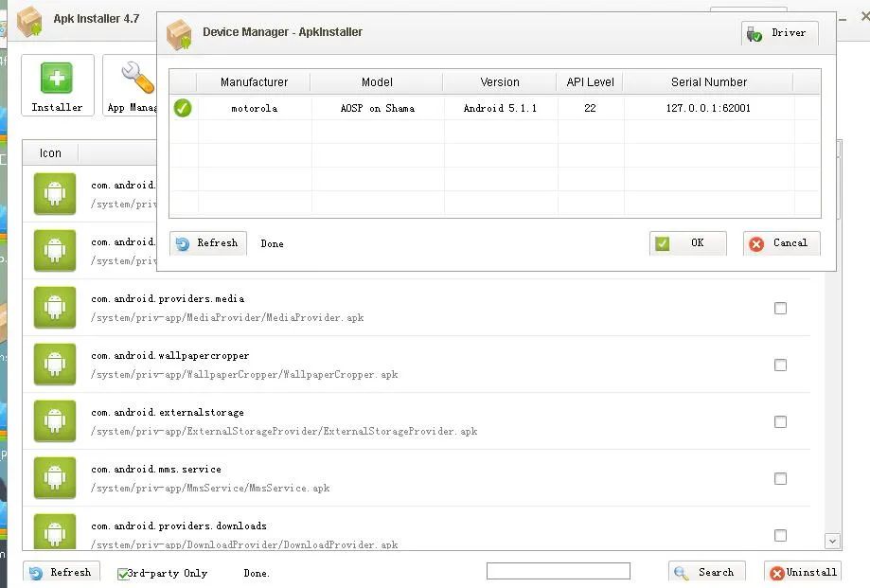Select the Android 5.1.1 version cell

pyautogui.click(x=500, y=108)
